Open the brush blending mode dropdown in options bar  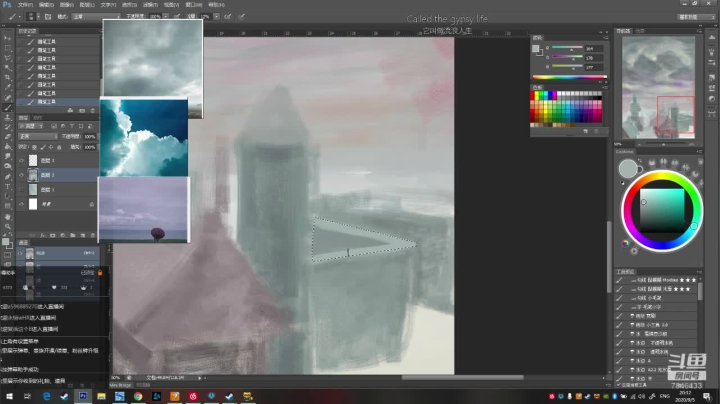(x=96, y=17)
